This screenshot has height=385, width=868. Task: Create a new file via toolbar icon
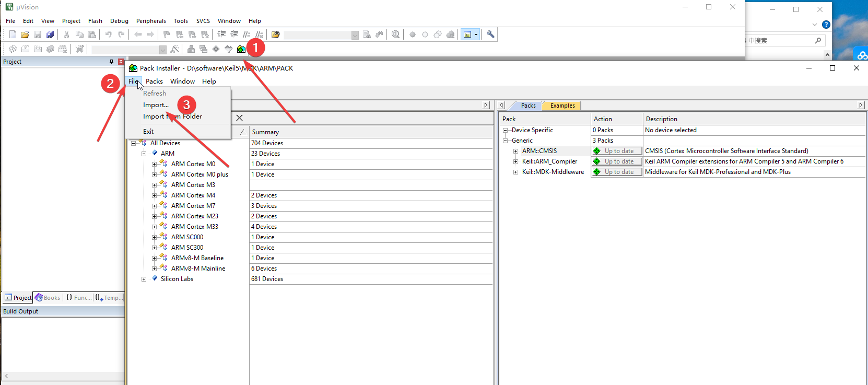tap(13, 34)
